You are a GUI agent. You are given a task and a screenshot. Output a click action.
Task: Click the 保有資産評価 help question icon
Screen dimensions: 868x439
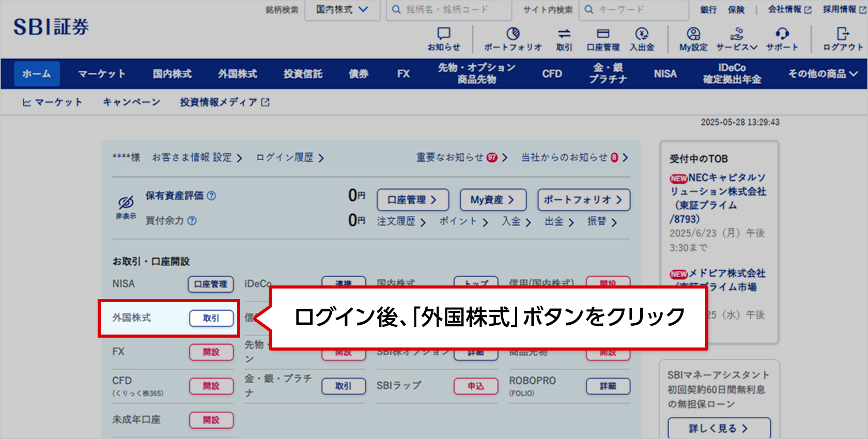tap(211, 195)
